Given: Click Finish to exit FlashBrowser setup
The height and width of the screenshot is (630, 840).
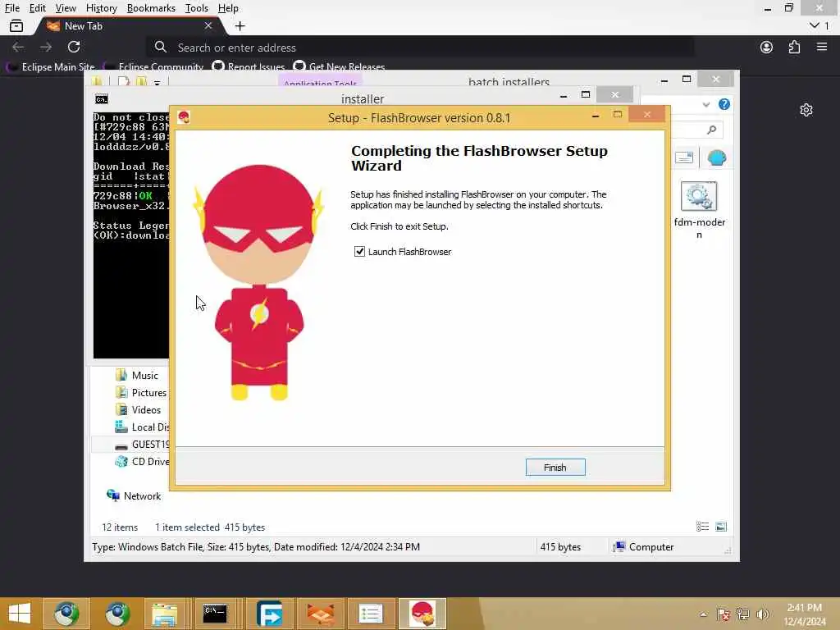Looking at the screenshot, I should [x=555, y=467].
